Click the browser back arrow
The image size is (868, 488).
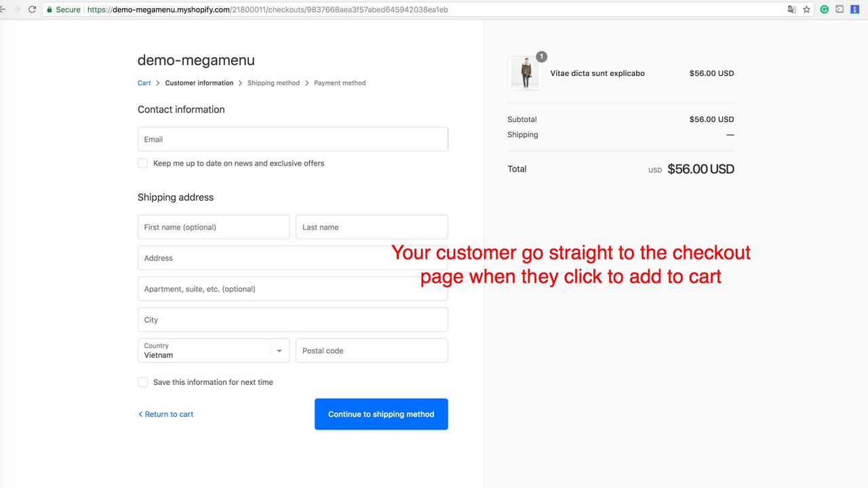[x=4, y=9]
